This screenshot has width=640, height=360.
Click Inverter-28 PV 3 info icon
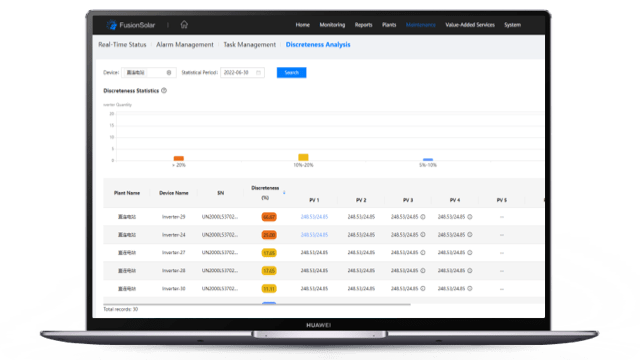click(423, 271)
